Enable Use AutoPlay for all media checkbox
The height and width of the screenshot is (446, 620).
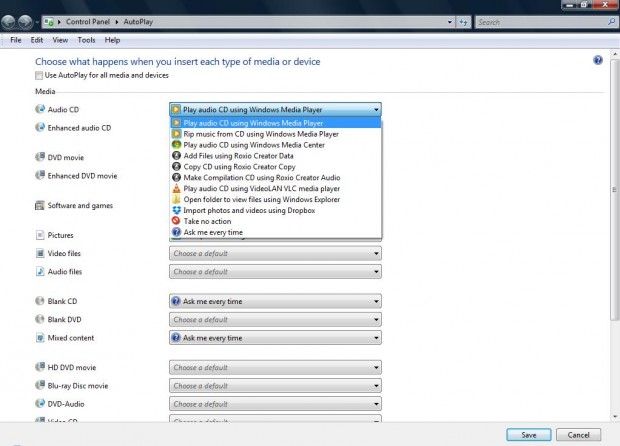tap(39, 75)
